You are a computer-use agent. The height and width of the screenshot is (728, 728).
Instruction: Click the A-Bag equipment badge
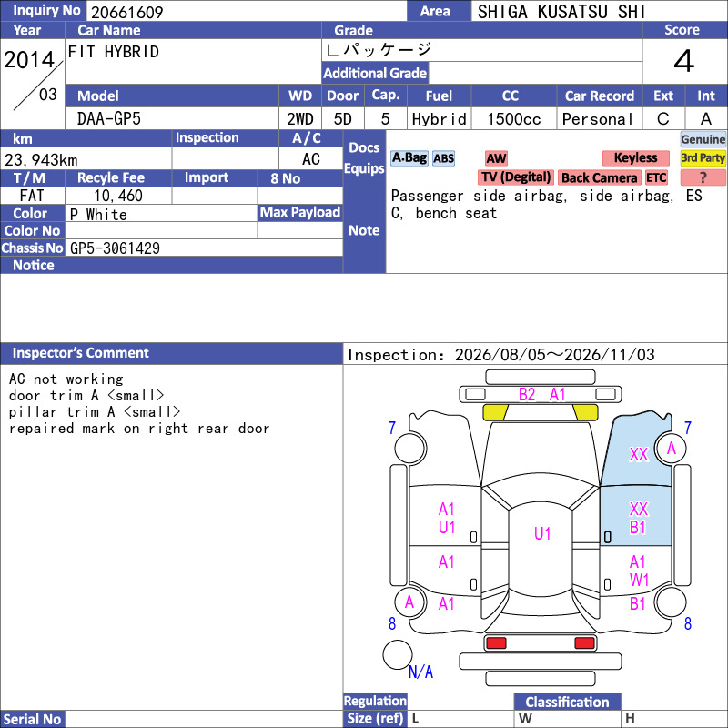pyautogui.click(x=409, y=158)
